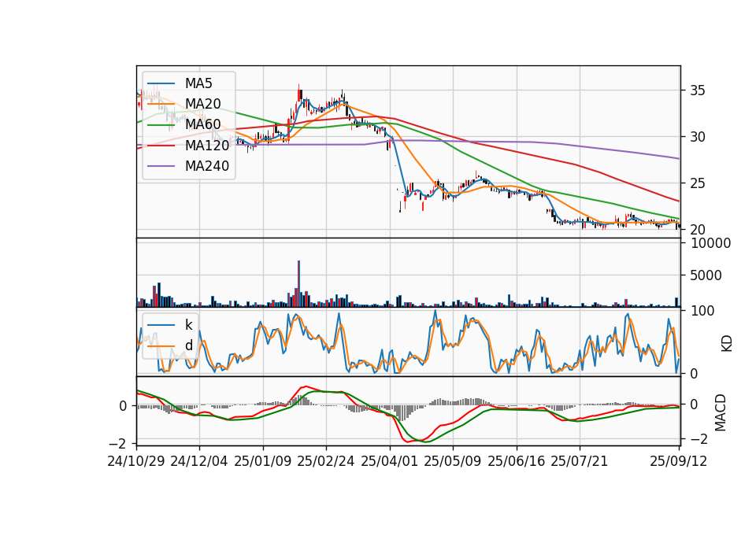
Task: Click the price axis value 25
Action: (697, 183)
